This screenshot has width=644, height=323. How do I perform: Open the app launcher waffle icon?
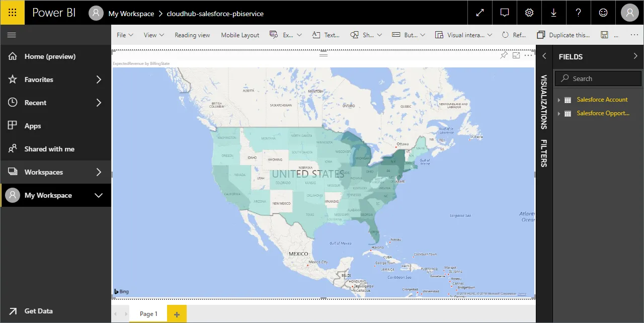pyautogui.click(x=13, y=13)
